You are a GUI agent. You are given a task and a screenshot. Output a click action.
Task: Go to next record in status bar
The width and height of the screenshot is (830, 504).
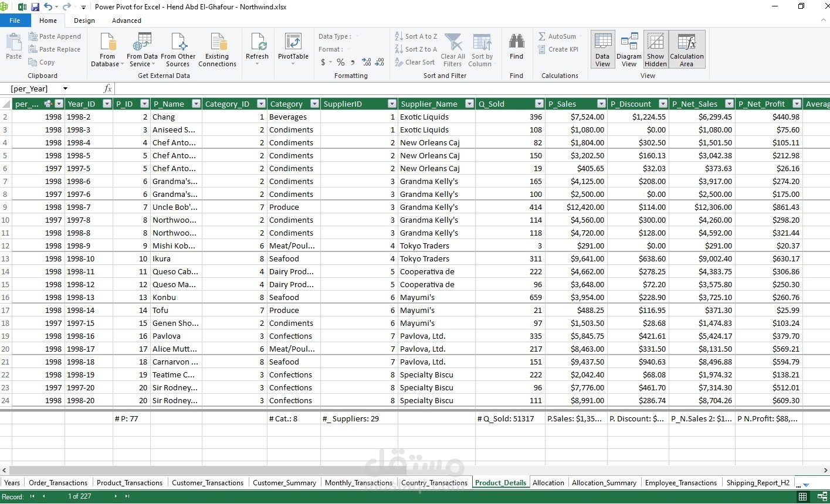pos(116,496)
